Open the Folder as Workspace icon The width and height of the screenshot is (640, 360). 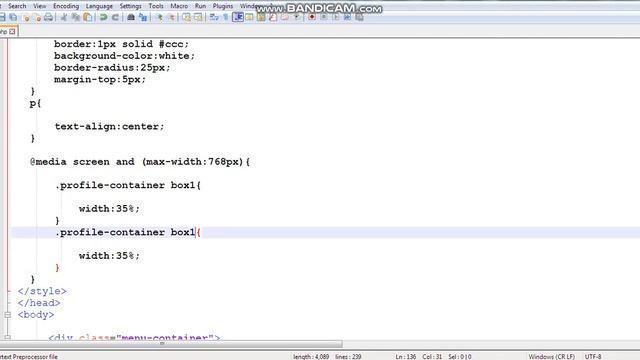tap(284, 17)
